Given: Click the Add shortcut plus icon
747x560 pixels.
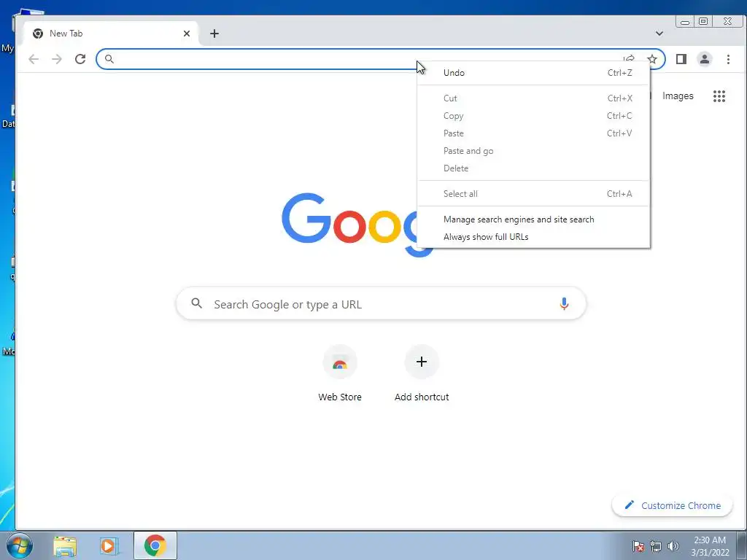Looking at the screenshot, I should 422,362.
